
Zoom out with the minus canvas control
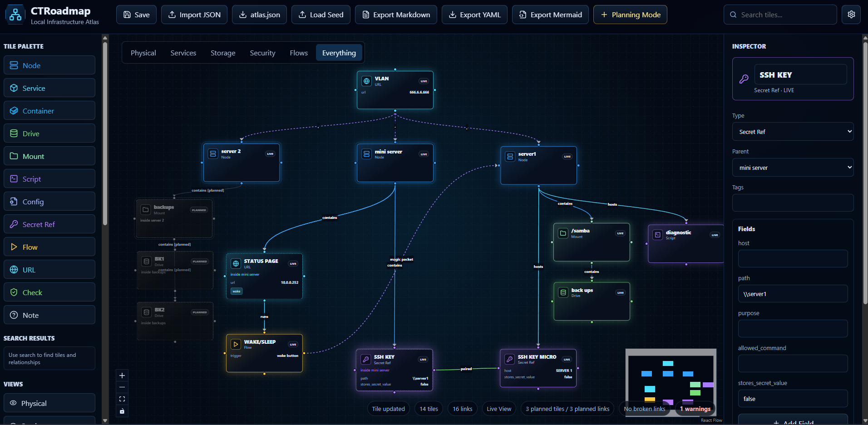coord(122,387)
